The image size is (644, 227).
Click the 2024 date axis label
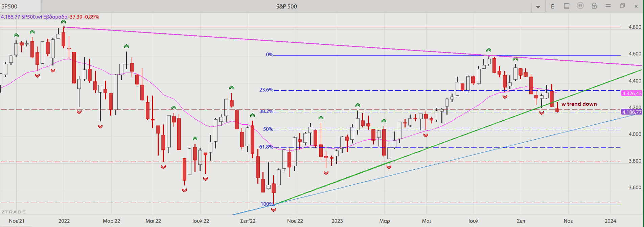pyautogui.click(x=610, y=221)
